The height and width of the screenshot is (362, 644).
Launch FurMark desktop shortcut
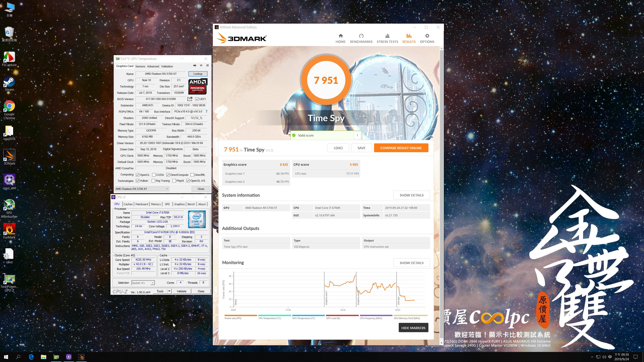pyautogui.click(x=9, y=231)
